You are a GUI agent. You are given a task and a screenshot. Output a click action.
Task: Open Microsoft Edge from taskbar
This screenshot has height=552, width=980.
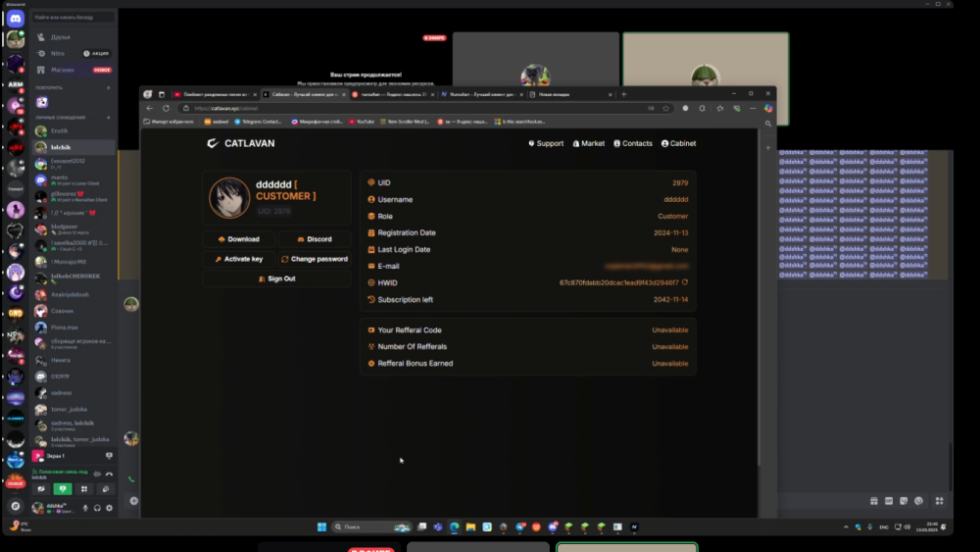coord(455,527)
